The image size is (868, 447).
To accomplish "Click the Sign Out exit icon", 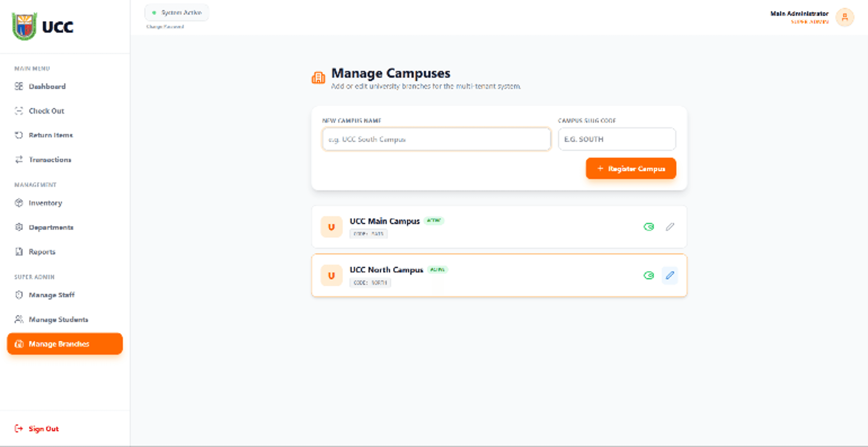I will pyautogui.click(x=19, y=429).
